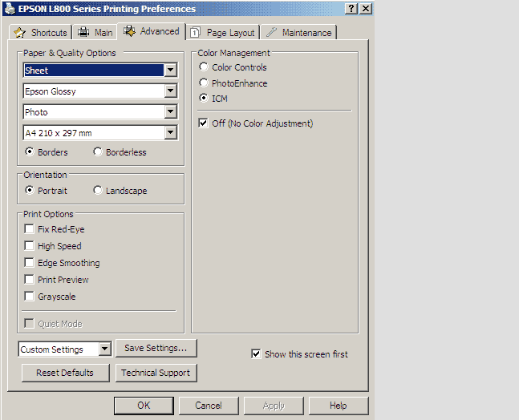This screenshot has height=420, width=519.
Task: Click the Maintenance tab wrench icon
Action: [x=271, y=33]
